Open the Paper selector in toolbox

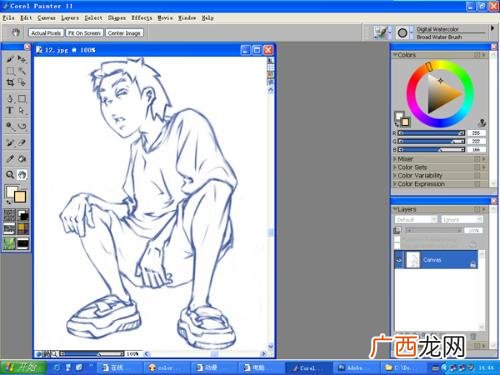point(10,215)
